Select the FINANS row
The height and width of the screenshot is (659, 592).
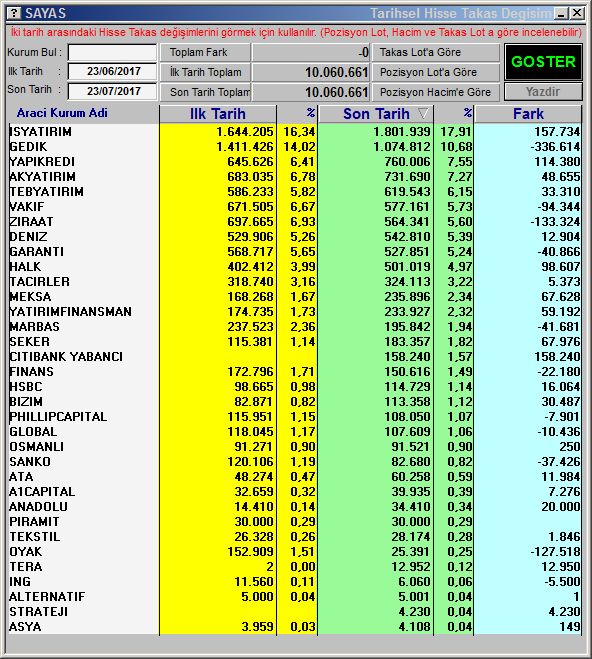295,372
